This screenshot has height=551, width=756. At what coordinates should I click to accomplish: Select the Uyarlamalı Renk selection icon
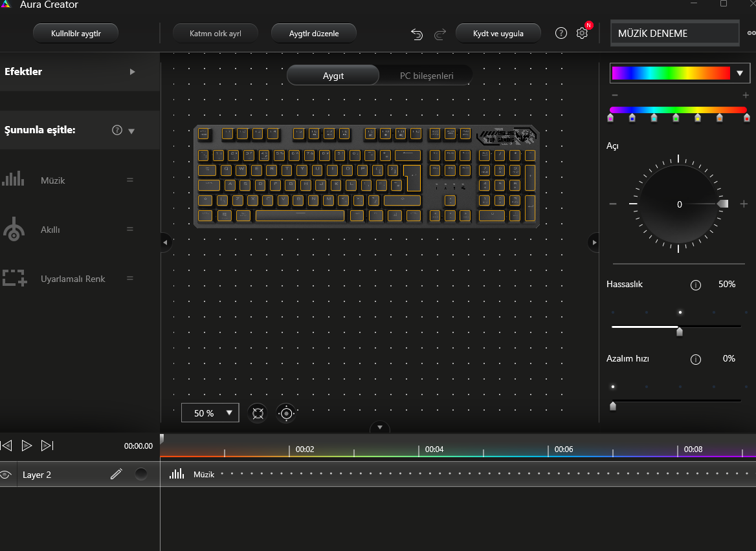pyautogui.click(x=14, y=278)
